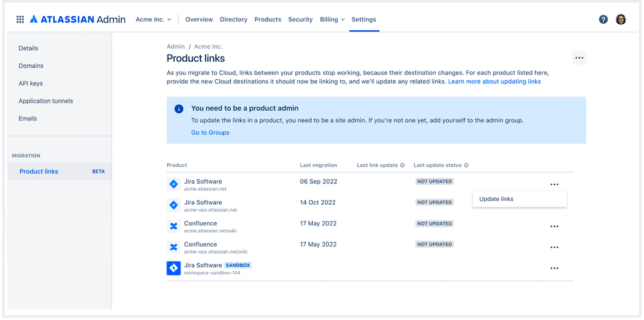Click the Jira Software sandbox product icon
The width and height of the screenshot is (644, 320).
click(x=173, y=268)
